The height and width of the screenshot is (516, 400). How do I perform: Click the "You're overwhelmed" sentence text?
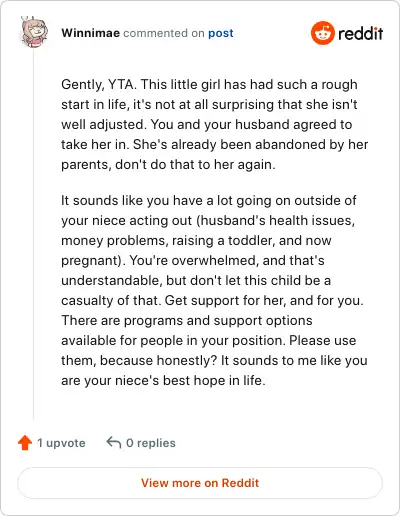[x=194, y=261]
